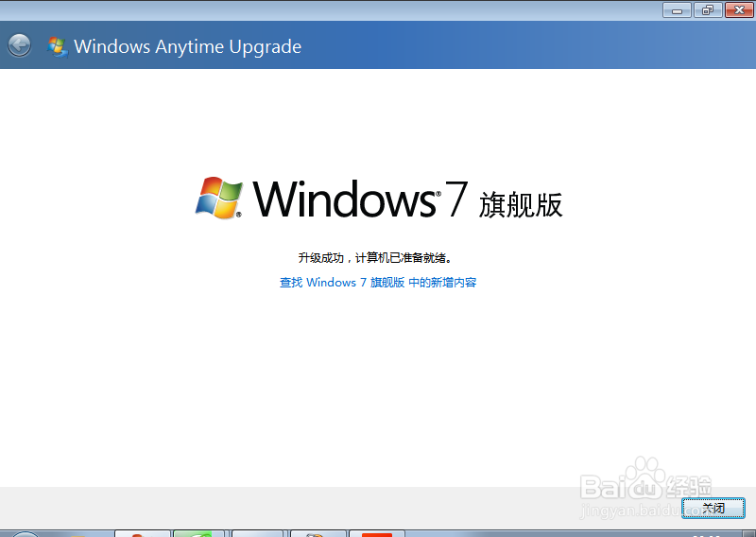The height and width of the screenshot is (537, 756).
Task: Click the 关闭 button
Action: [713, 508]
